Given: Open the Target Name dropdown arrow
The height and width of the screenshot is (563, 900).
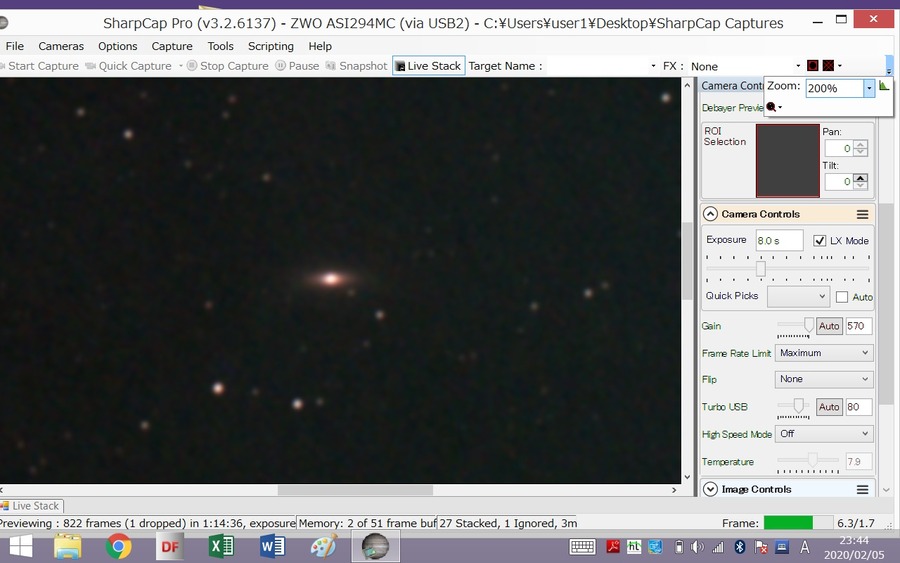Looking at the screenshot, I should [x=653, y=66].
